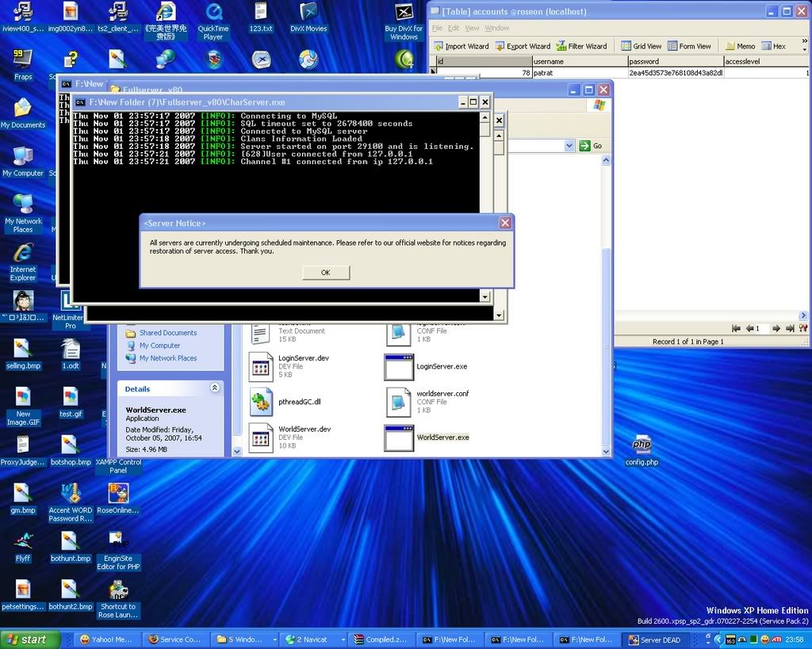Open the record navigator settings icon
The height and width of the screenshot is (649, 812).
pyautogui.click(x=803, y=328)
